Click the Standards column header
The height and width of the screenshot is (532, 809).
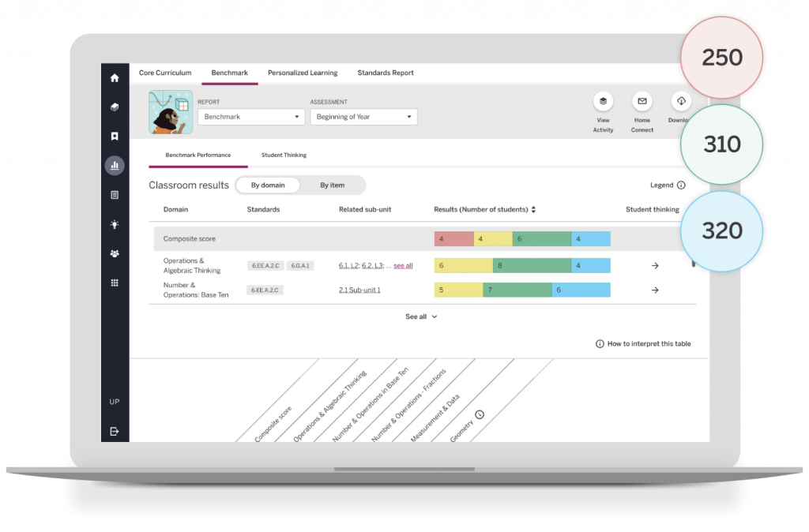coord(263,209)
